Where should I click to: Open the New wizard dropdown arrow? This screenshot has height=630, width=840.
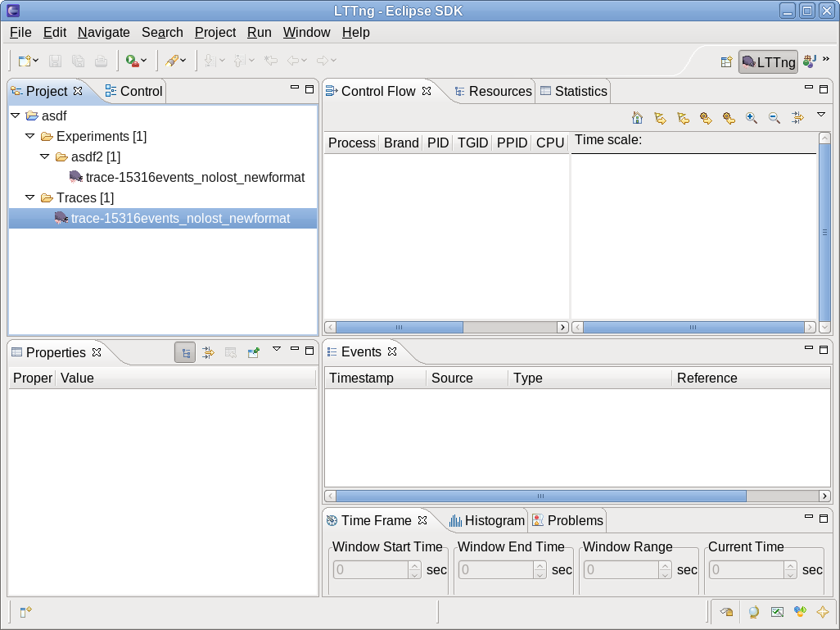36,61
